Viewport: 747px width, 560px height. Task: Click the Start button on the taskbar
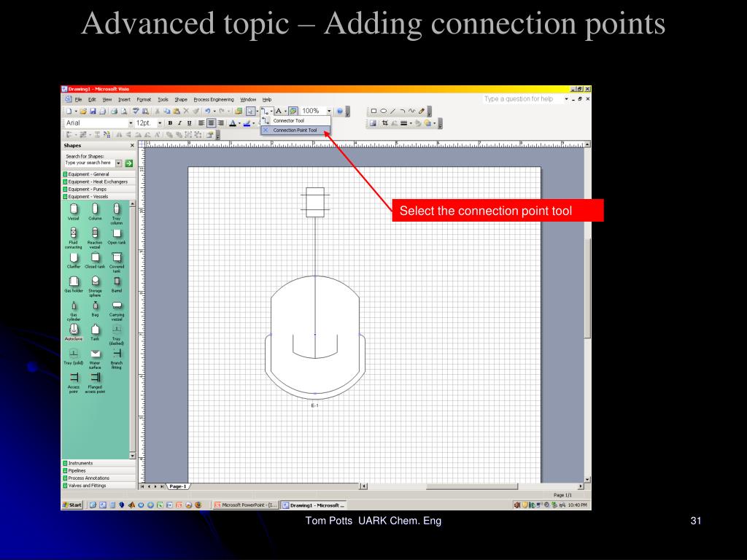pyautogui.click(x=72, y=505)
